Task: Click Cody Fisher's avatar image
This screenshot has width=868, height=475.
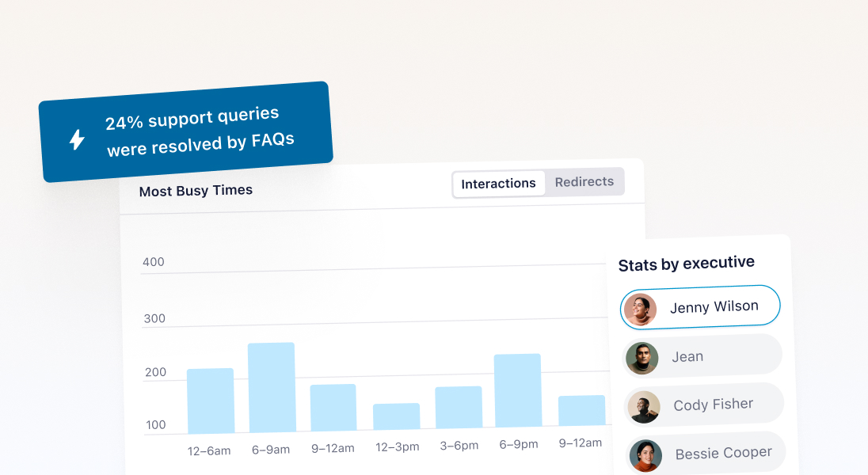Action: [644, 407]
